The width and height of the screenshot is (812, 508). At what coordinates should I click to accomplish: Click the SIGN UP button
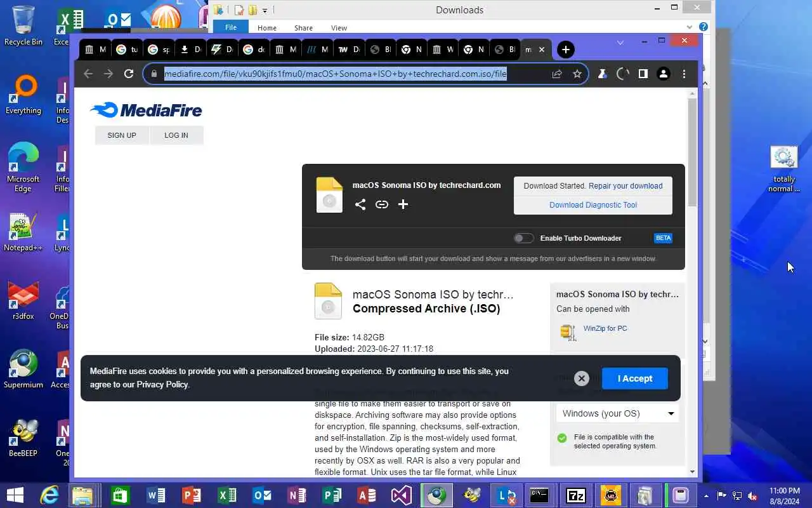[x=122, y=135]
